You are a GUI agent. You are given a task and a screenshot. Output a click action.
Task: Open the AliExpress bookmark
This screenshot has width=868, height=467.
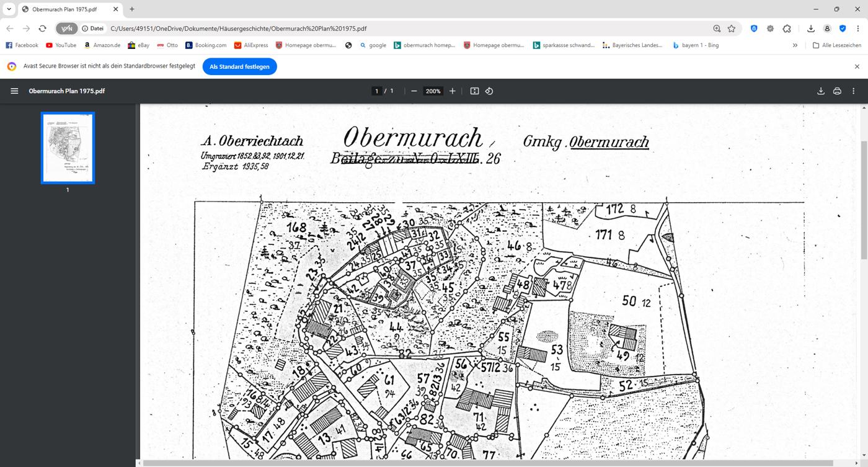click(251, 45)
